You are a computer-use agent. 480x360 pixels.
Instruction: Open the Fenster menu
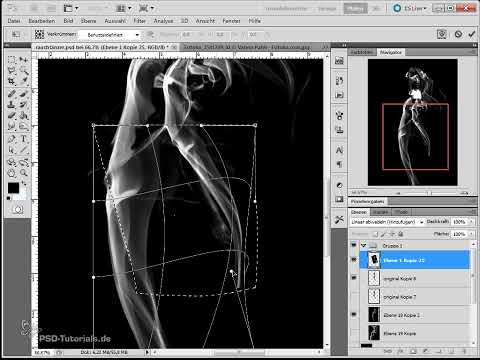tap(231, 21)
